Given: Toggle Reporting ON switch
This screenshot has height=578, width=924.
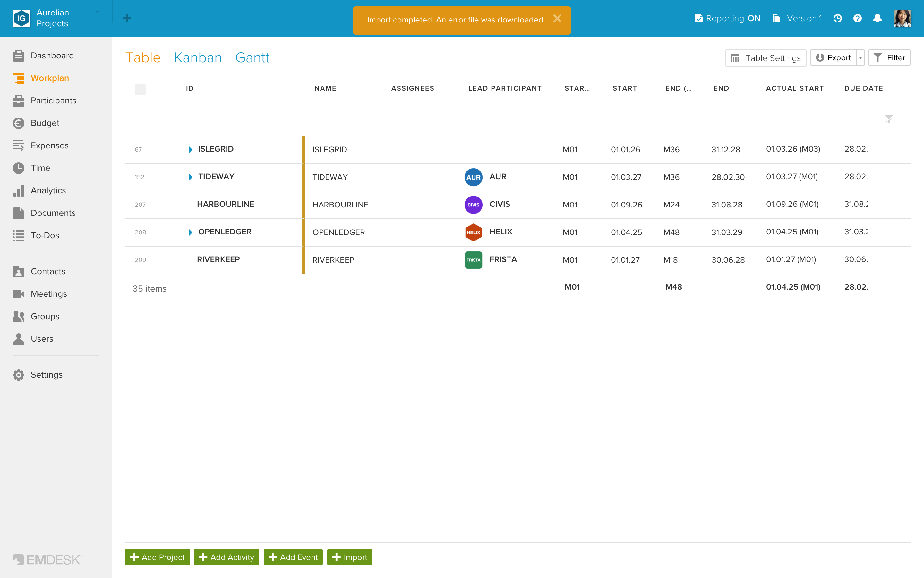Looking at the screenshot, I should (x=727, y=18).
